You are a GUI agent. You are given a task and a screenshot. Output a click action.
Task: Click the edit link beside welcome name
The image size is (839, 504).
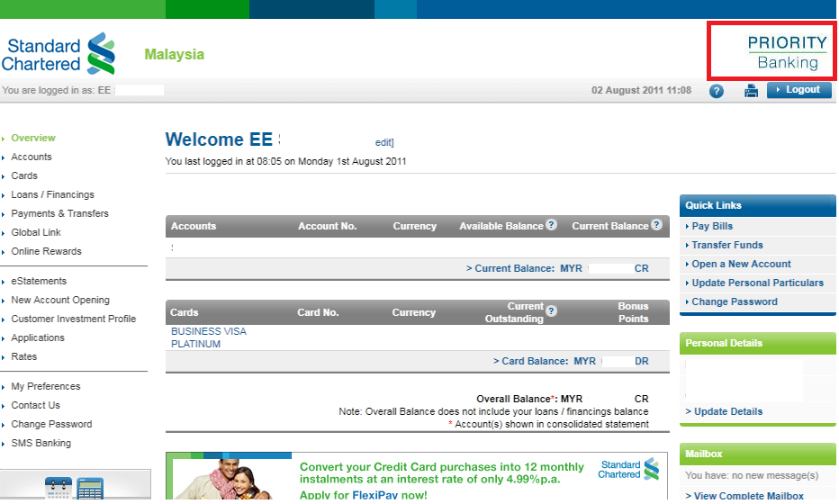coord(384,142)
